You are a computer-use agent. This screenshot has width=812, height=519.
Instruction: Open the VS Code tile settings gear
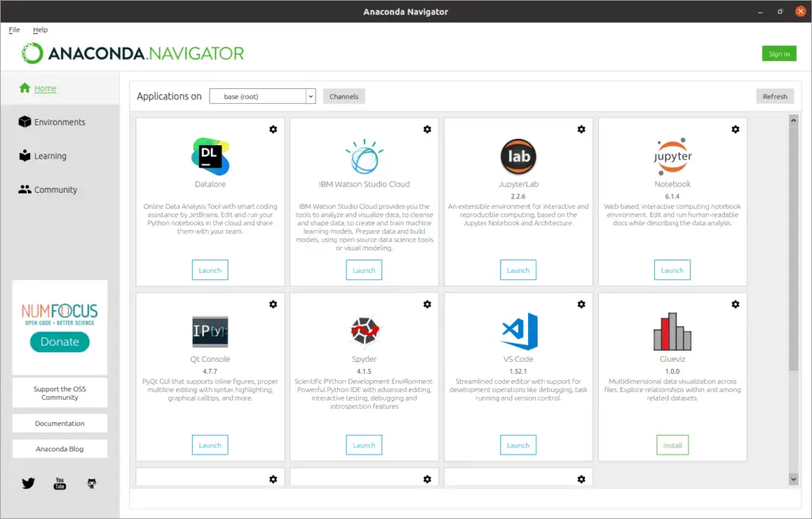pyautogui.click(x=580, y=304)
